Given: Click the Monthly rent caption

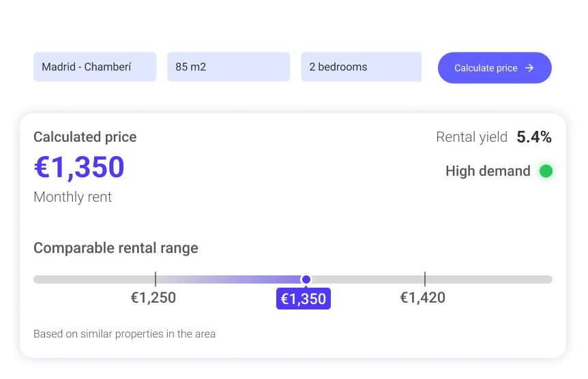Looking at the screenshot, I should click(72, 197).
